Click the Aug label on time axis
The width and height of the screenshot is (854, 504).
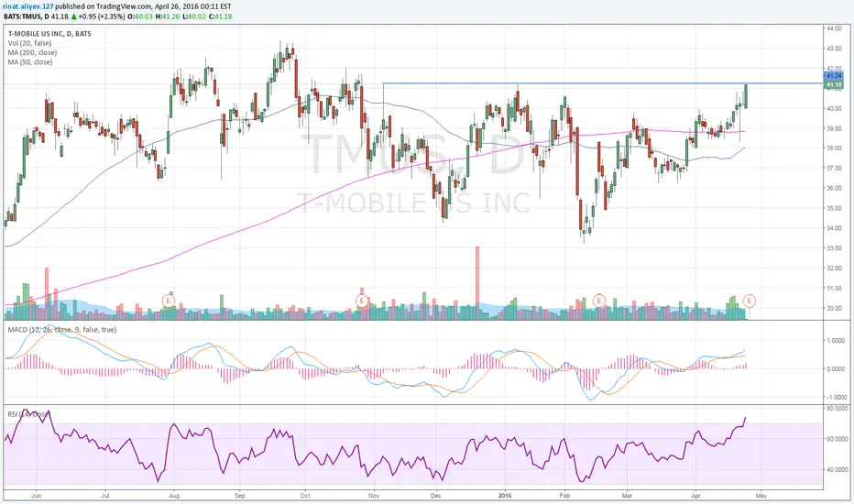174,496
